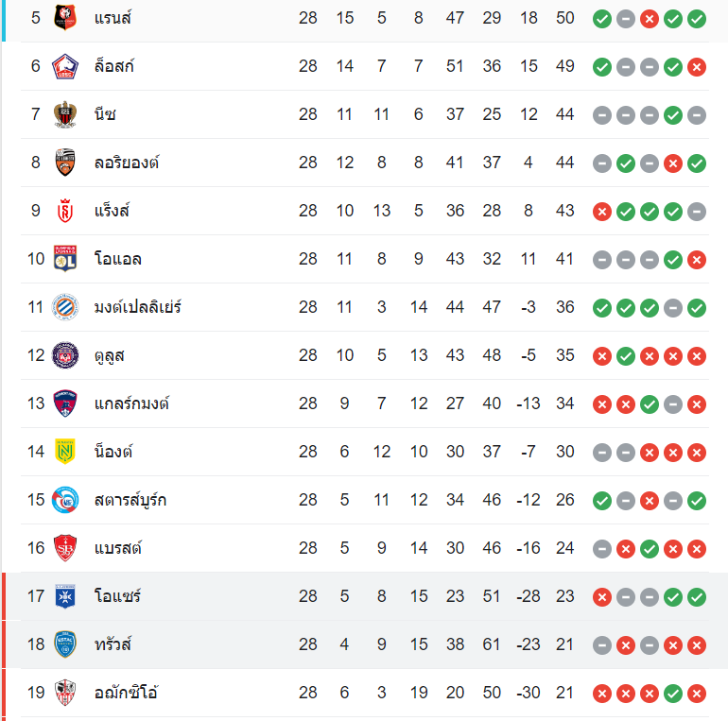This screenshot has height=721, width=728.
Task: Click the green win icon in Toulouse row
Action: click(625, 355)
